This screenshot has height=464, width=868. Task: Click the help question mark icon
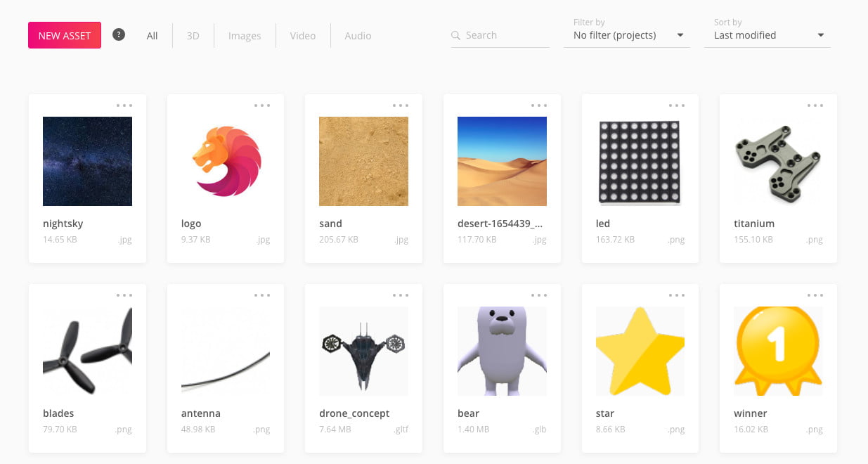click(119, 34)
